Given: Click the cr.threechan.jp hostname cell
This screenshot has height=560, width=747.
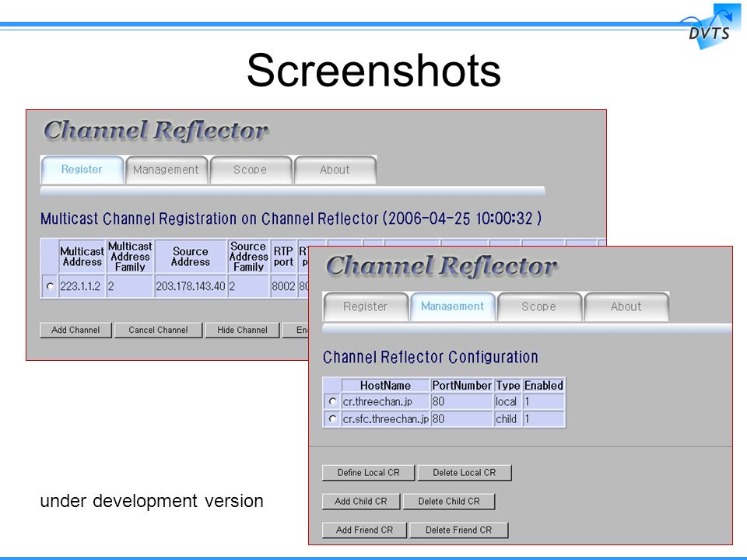Looking at the screenshot, I should click(385, 401).
